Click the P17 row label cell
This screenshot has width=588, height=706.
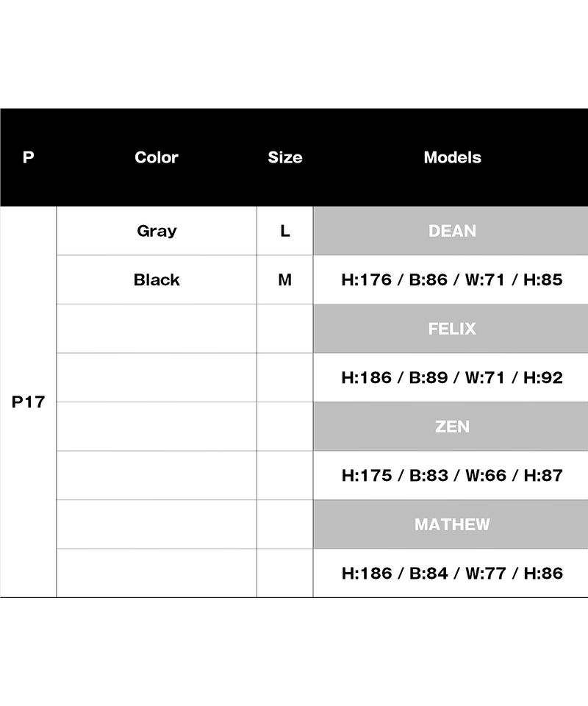click(x=28, y=402)
